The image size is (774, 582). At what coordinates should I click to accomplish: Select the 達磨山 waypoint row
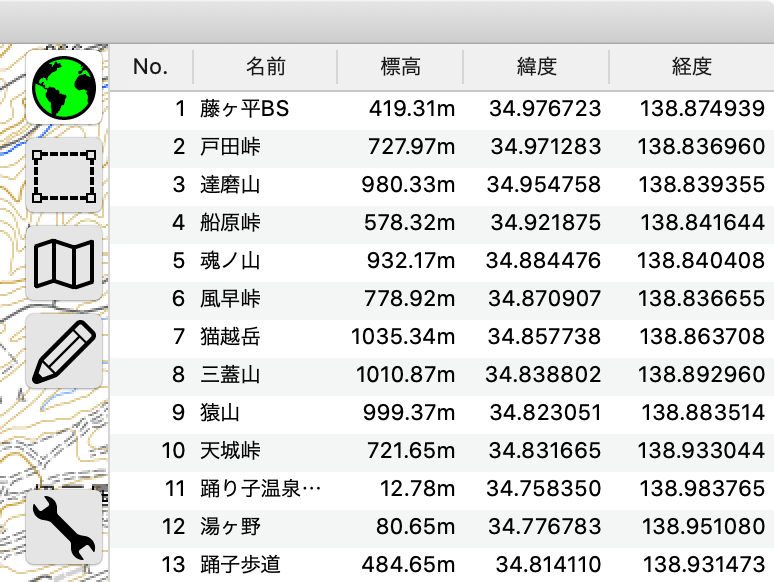pos(442,185)
